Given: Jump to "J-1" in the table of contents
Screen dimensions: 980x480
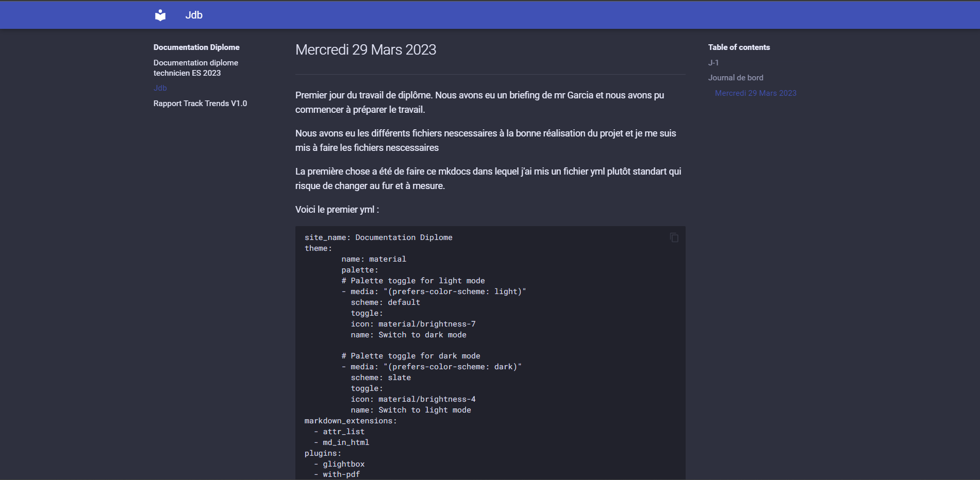Looking at the screenshot, I should coord(713,62).
